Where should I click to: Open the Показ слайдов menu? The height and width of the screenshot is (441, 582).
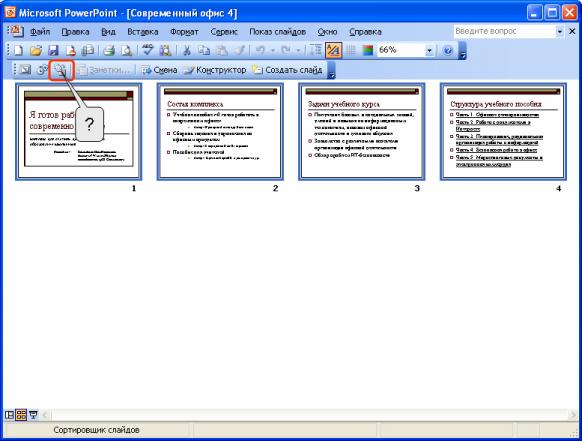click(x=277, y=32)
